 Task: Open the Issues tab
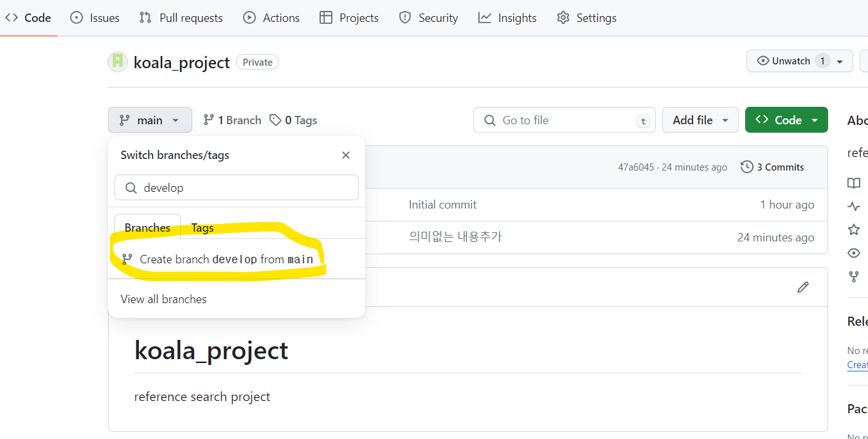tap(95, 18)
